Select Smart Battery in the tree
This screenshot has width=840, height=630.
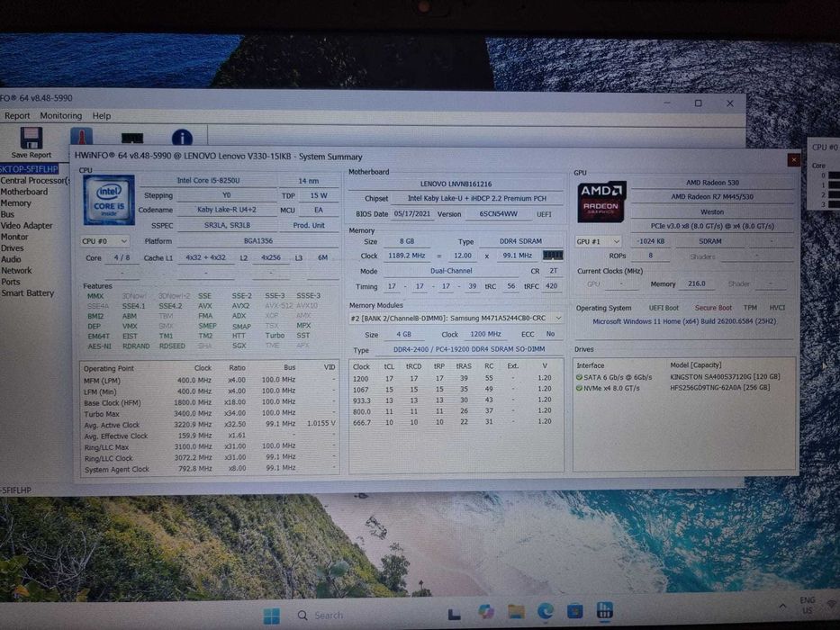click(x=27, y=293)
